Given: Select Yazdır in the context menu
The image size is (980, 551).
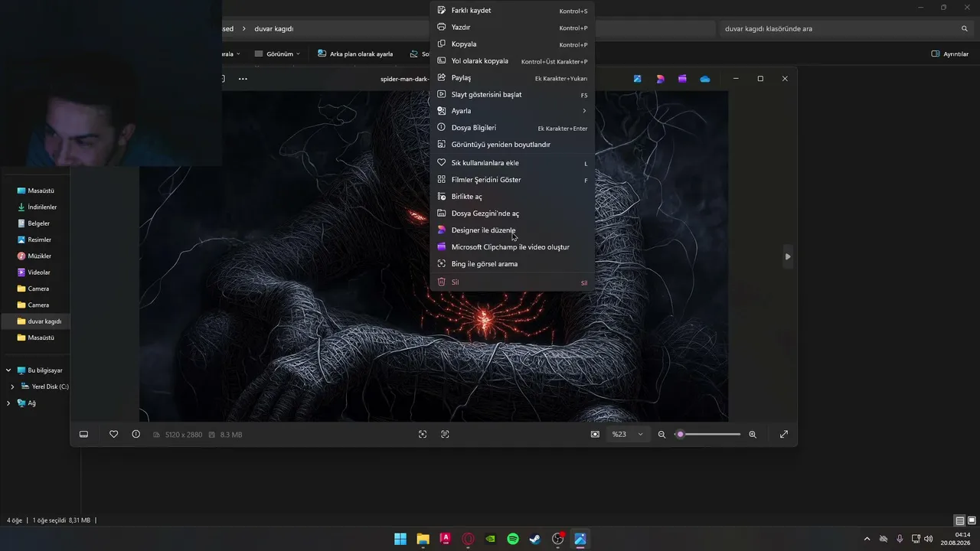Looking at the screenshot, I should click(512, 28).
